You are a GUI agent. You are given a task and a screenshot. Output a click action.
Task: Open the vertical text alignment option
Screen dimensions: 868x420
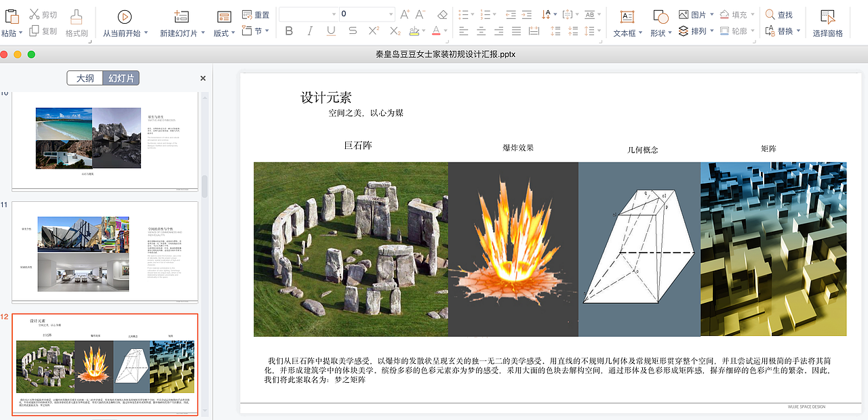pyautogui.click(x=570, y=14)
